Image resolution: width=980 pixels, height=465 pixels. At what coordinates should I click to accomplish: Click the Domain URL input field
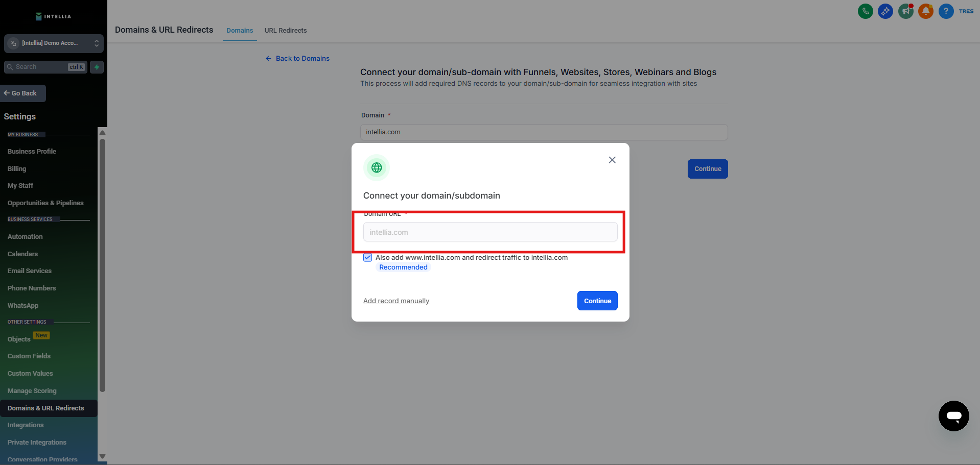pos(490,232)
